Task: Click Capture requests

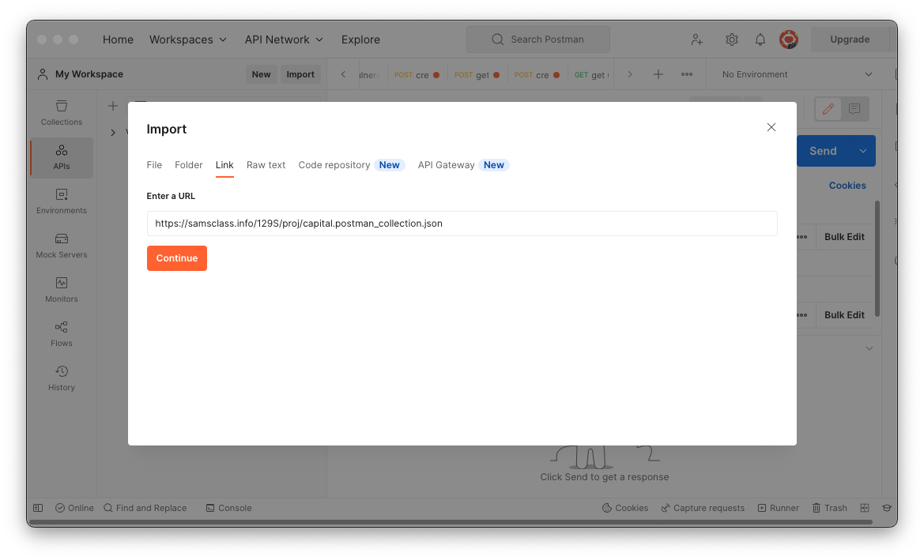Action: coord(703,508)
